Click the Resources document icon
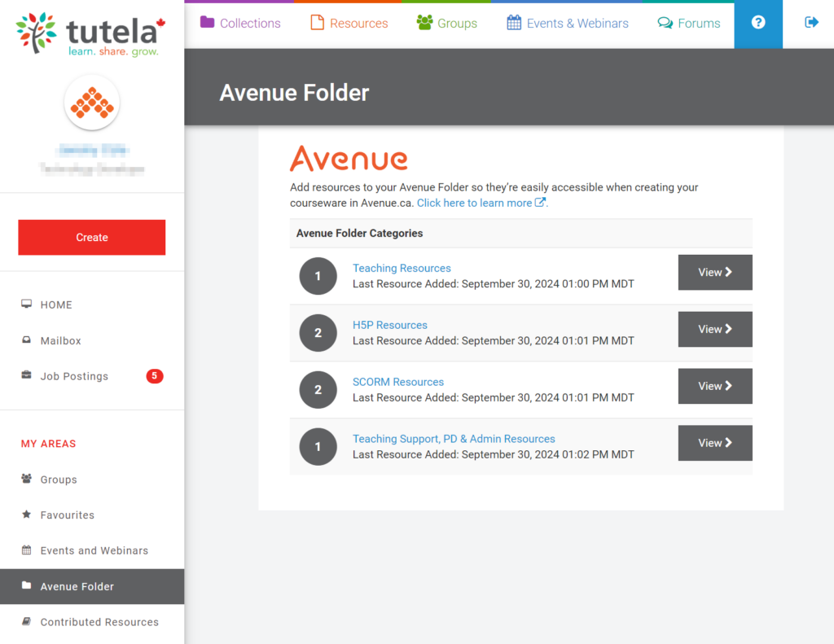The width and height of the screenshot is (834, 644). pos(317,24)
